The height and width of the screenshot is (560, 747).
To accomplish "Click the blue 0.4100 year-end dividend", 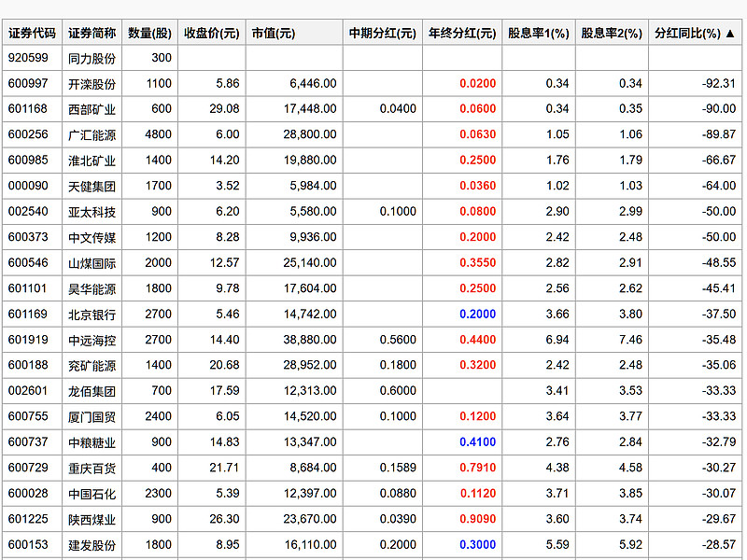I will pyautogui.click(x=478, y=441).
